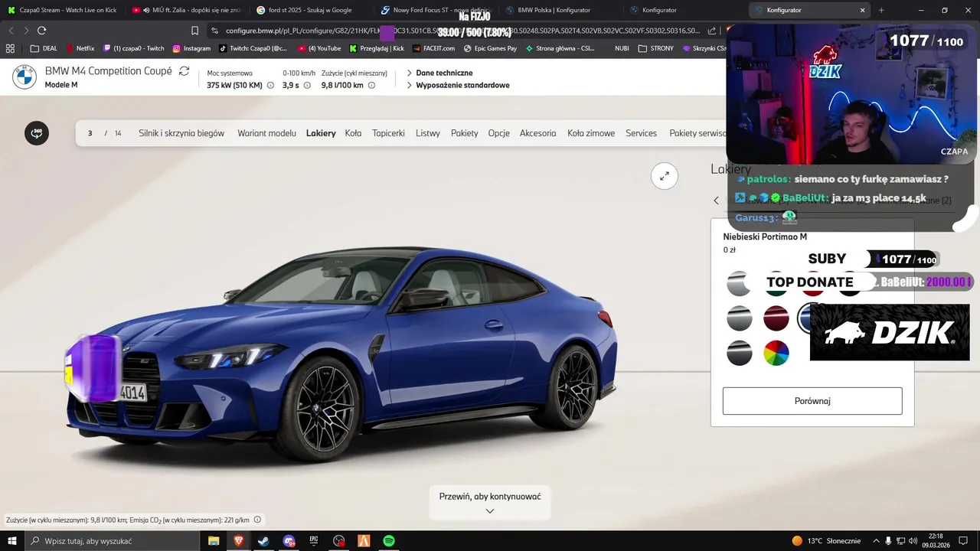Click the left arrow of the paint category list
The image size is (980, 551).
[717, 201]
